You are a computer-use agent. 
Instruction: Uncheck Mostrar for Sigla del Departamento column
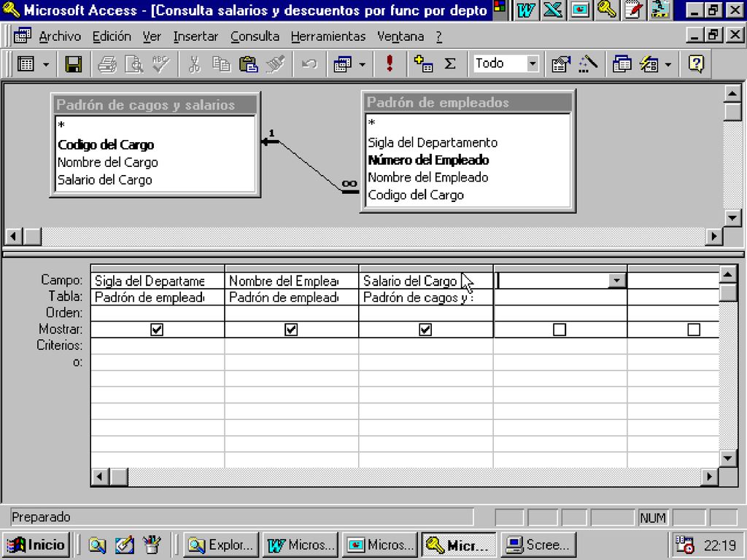point(157,330)
